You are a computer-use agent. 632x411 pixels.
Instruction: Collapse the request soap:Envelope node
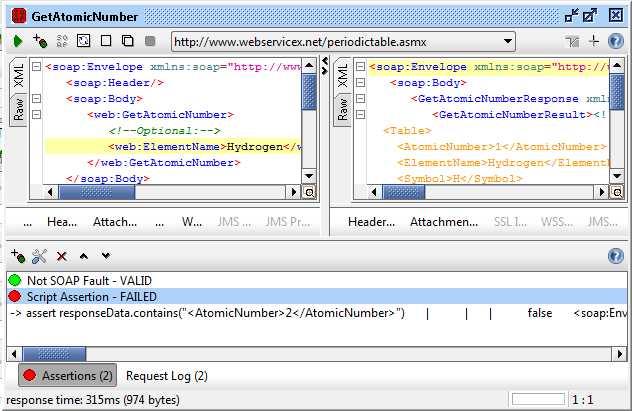[36, 66]
